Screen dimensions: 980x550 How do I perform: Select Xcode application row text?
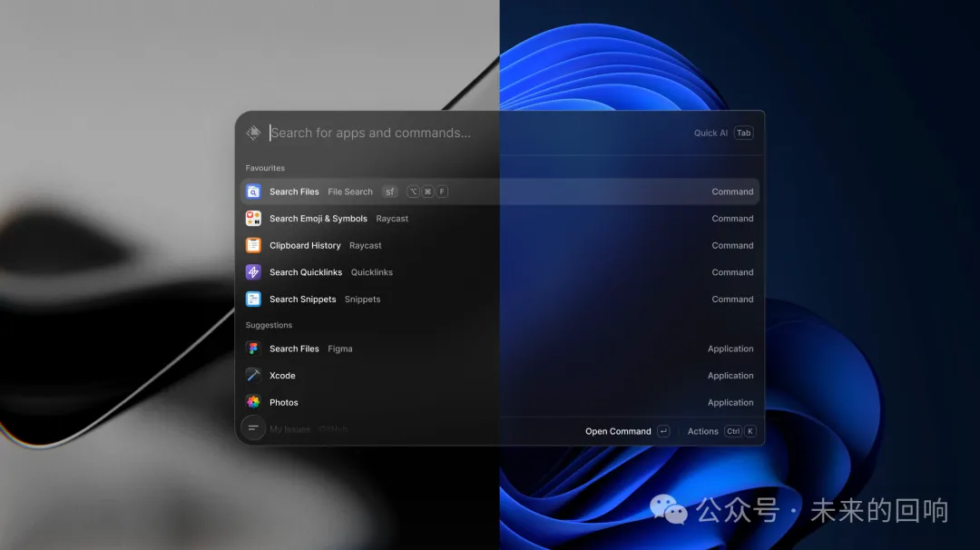coord(282,376)
